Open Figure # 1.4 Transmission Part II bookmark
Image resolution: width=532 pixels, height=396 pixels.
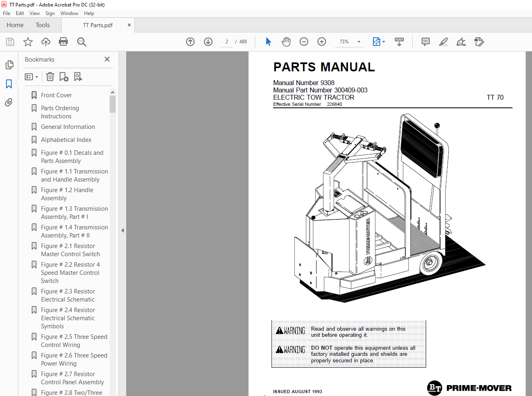(x=74, y=231)
